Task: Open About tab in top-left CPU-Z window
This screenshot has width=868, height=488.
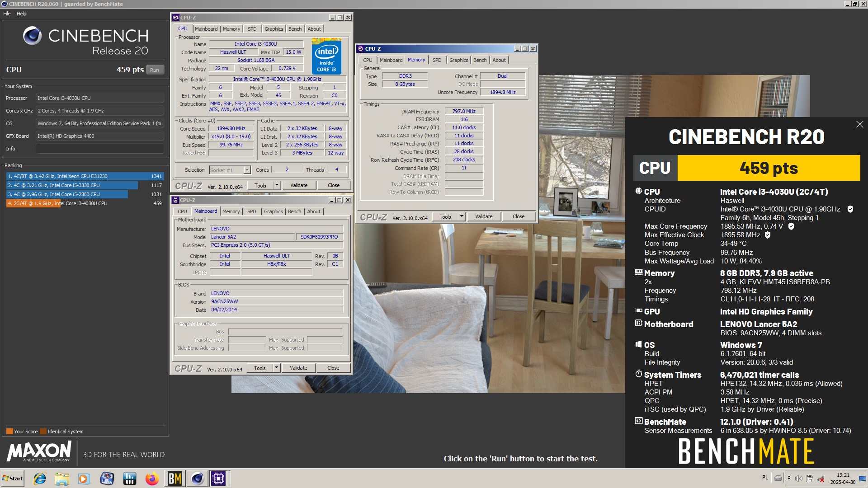Action: click(314, 29)
